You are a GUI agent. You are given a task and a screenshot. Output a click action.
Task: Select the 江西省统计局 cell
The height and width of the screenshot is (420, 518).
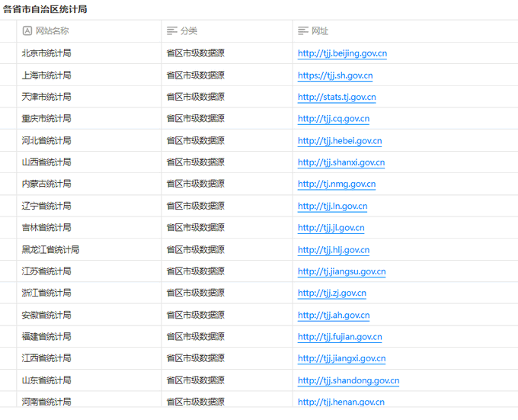tap(89, 358)
